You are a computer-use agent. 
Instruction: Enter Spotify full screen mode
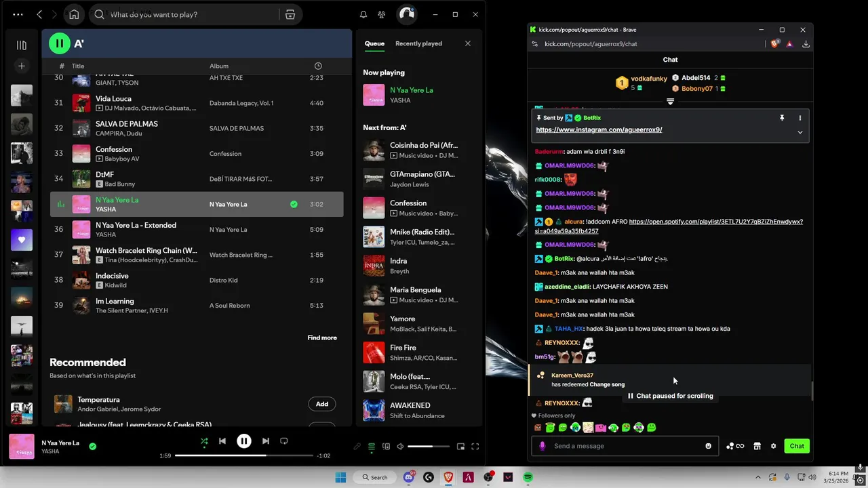click(475, 447)
